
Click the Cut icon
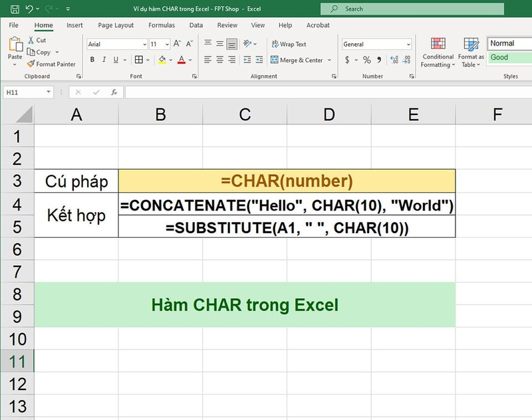coord(30,41)
